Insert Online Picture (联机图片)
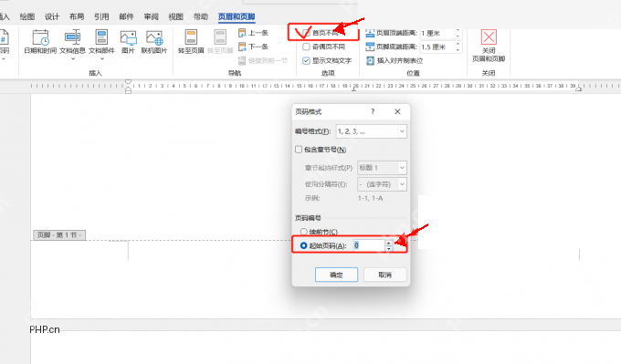This screenshot has width=621, height=364. pyautogui.click(x=154, y=42)
